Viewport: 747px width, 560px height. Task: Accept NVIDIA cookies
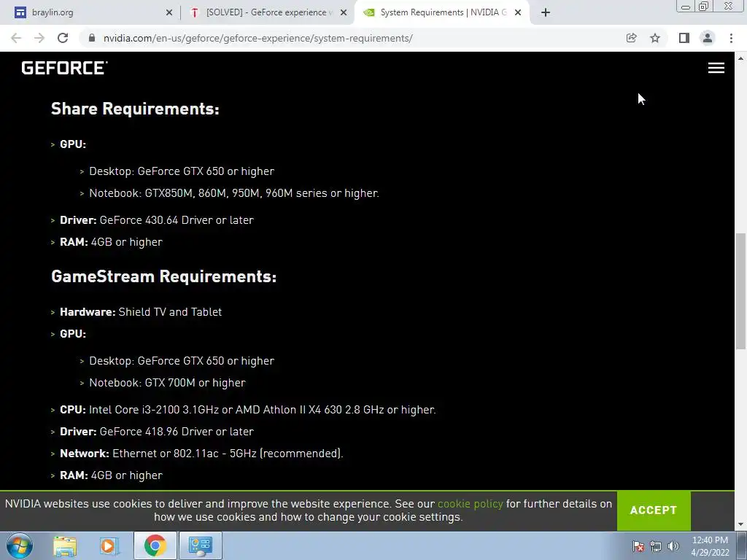point(654,510)
